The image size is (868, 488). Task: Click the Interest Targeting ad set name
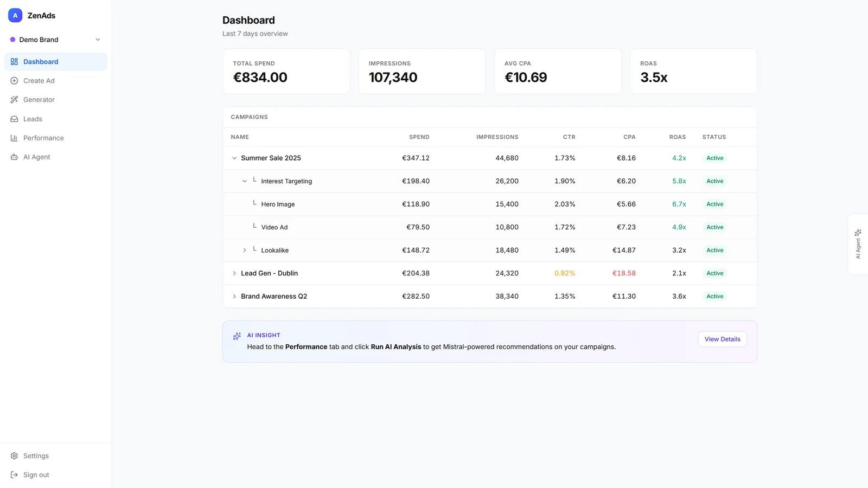coord(286,181)
